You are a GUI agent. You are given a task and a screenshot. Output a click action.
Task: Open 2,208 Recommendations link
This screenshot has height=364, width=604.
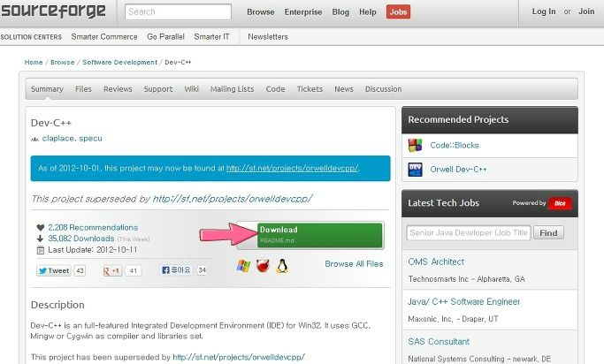tap(93, 227)
